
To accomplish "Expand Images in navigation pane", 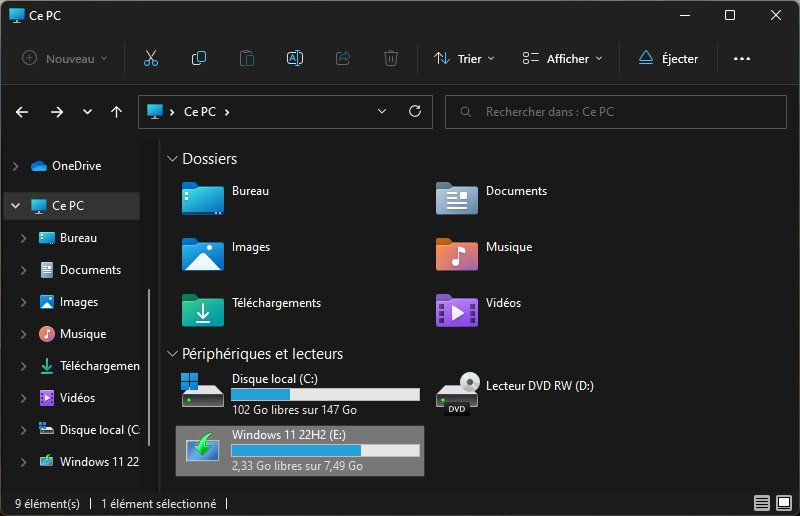I will [23, 302].
